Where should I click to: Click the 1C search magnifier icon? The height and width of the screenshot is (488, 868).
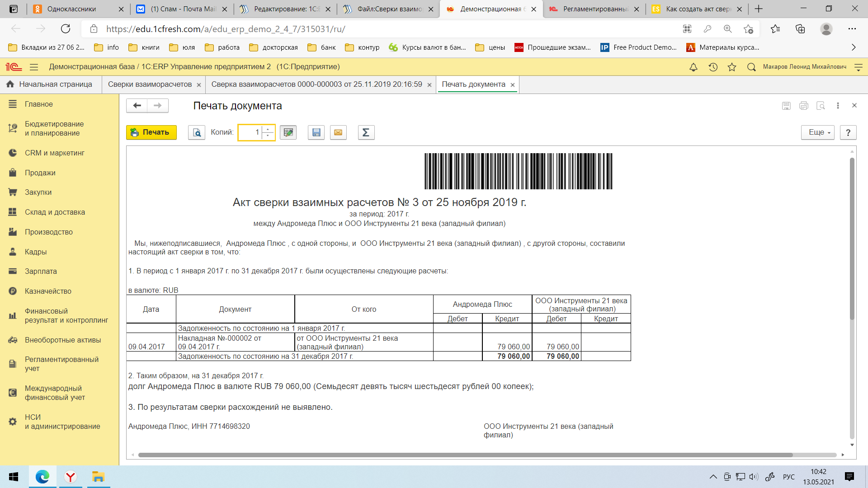[751, 67]
